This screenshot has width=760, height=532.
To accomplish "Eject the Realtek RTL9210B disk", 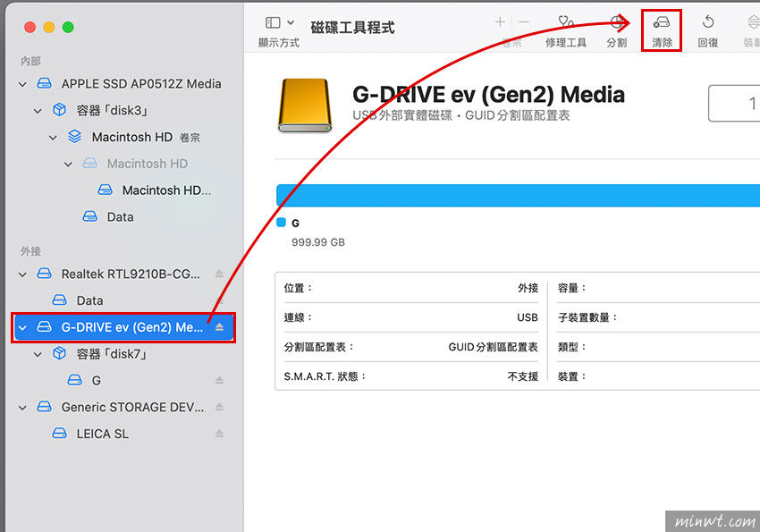I will (220, 274).
